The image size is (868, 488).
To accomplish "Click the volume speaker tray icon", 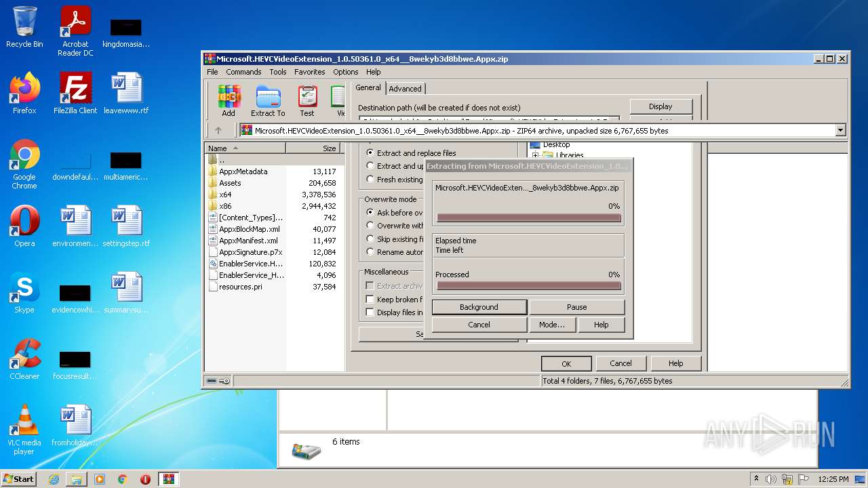I will tap(771, 479).
